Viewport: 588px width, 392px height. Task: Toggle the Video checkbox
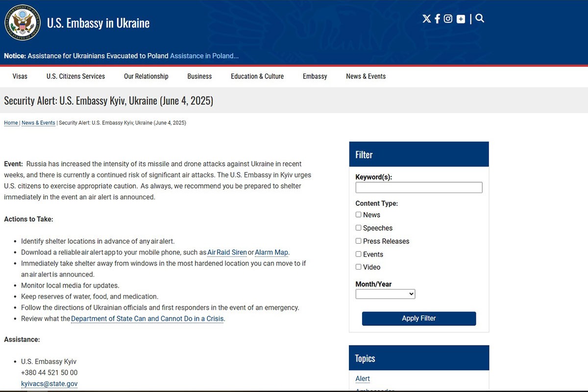358,267
